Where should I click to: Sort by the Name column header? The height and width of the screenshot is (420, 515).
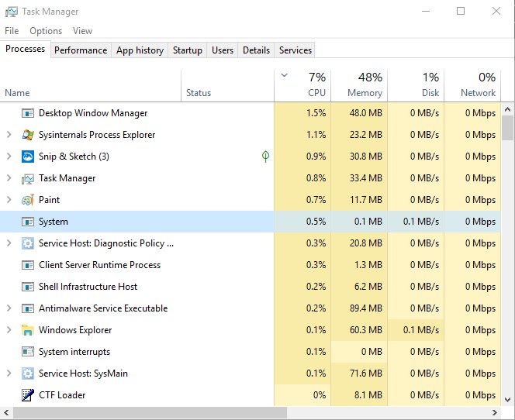click(x=90, y=86)
